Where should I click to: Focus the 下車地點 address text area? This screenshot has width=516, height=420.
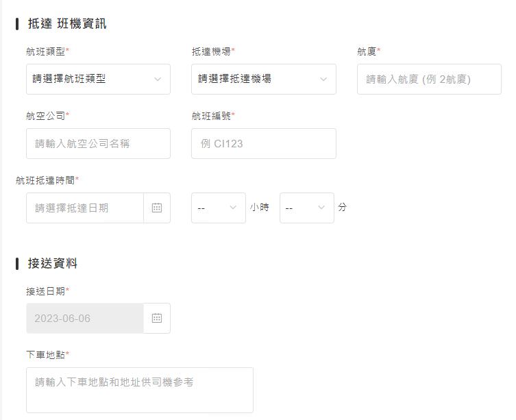140,390
